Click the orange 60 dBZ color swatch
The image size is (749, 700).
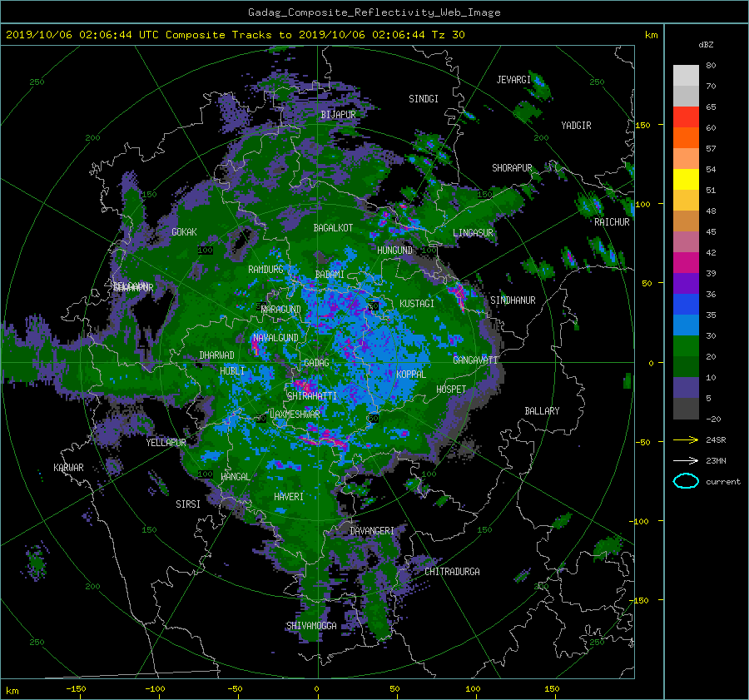point(686,138)
